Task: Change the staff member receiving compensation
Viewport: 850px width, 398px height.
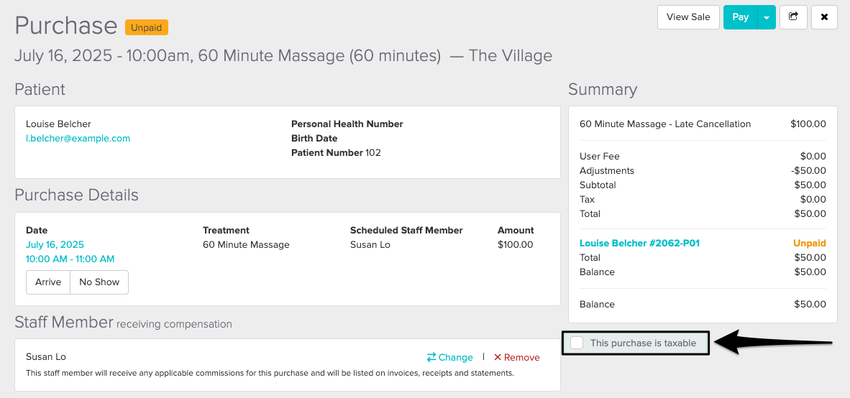Action: coord(450,357)
